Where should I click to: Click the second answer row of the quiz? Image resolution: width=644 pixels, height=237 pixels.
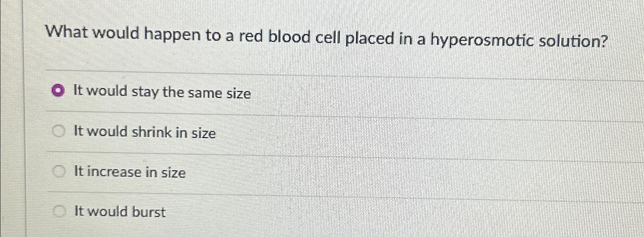click(190, 132)
